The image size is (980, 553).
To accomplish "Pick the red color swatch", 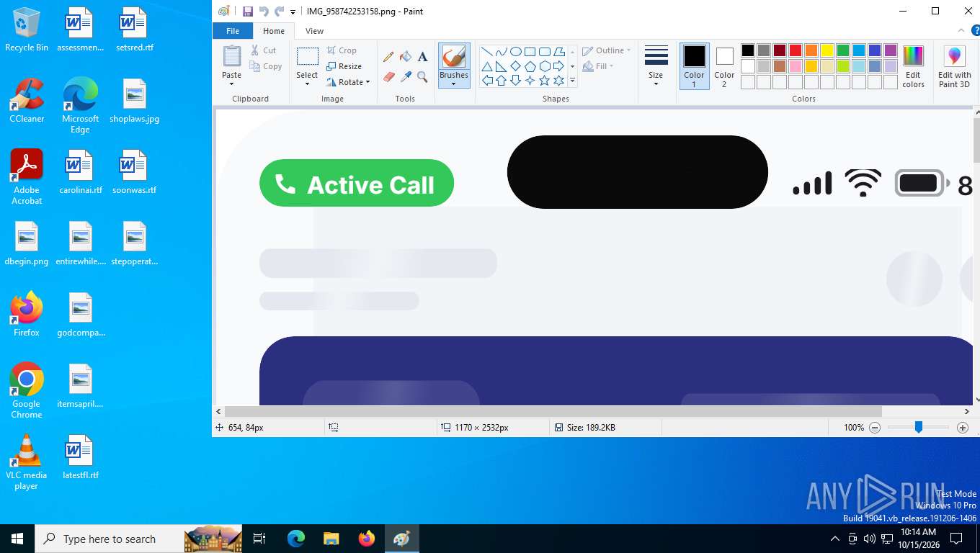I will click(x=796, y=50).
